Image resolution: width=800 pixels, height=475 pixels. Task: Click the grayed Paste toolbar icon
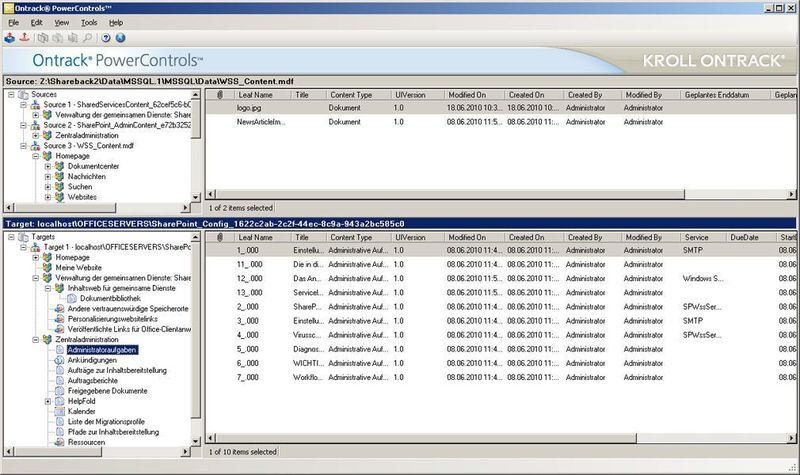pos(58,38)
